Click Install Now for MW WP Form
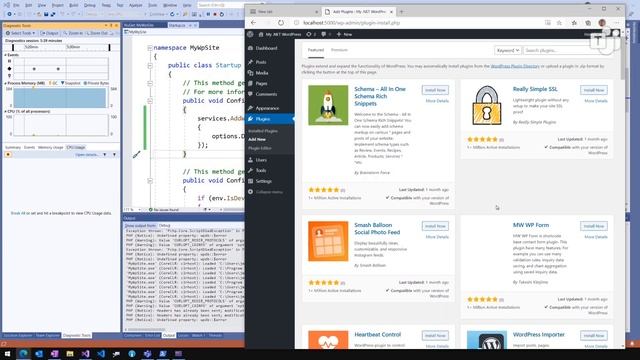Viewport: 640px width, 360px height. 593,226
